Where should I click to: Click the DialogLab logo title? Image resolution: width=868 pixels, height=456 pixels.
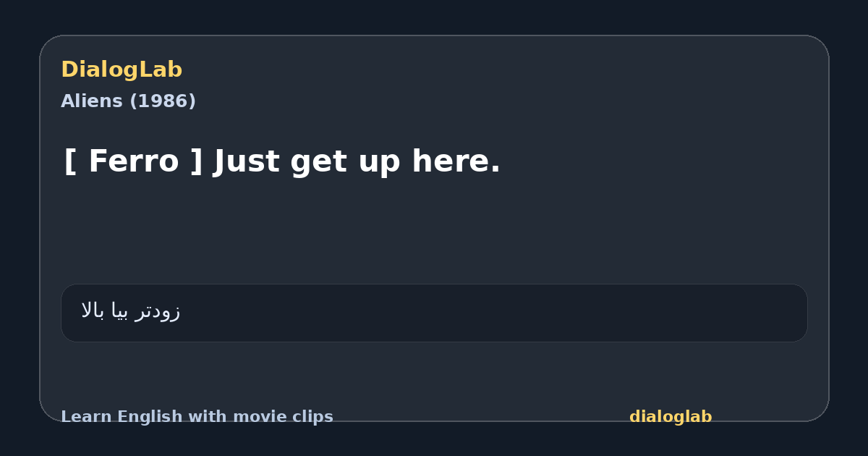(122, 70)
